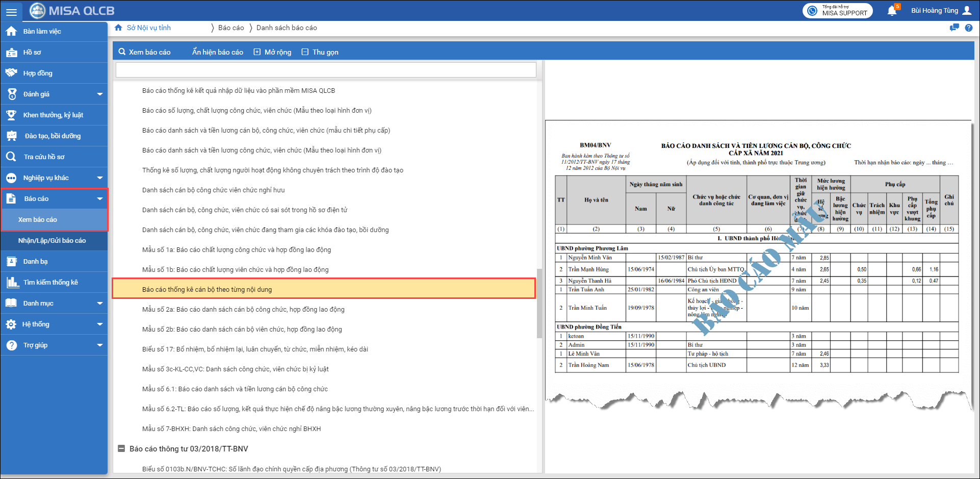Click the MISA SUPPORT phone icon
Viewport: 980px width, 479px height.
(813, 11)
